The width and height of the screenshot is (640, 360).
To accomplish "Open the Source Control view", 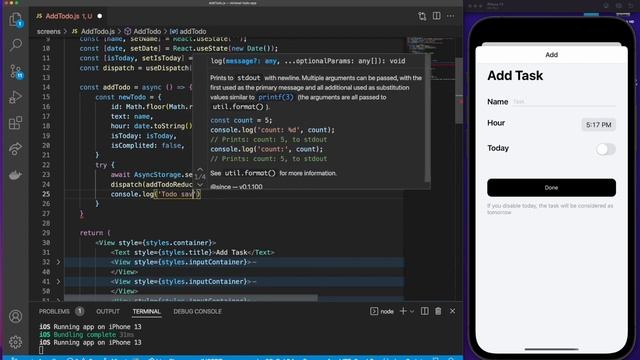I will (x=16, y=71).
